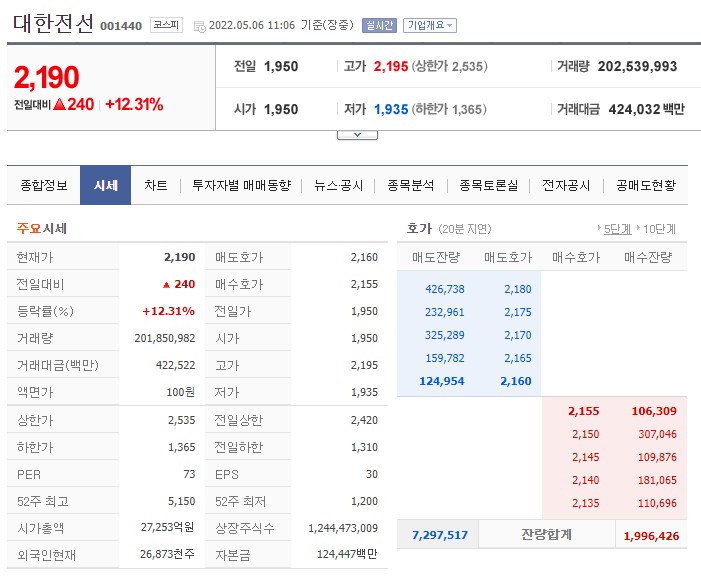The image size is (701, 582).
Task: Click the 외국인현재 value 26,873천주
Action: 168,554
